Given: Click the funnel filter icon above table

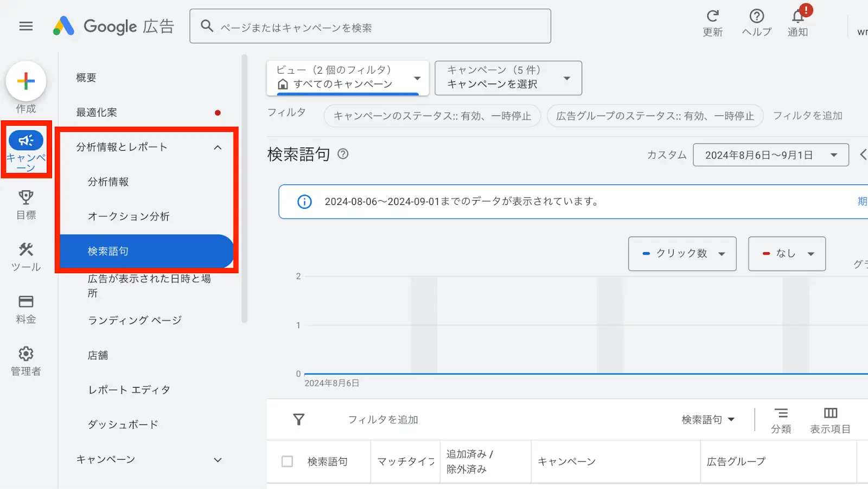Looking at the screenshot, I should (299, 419).
